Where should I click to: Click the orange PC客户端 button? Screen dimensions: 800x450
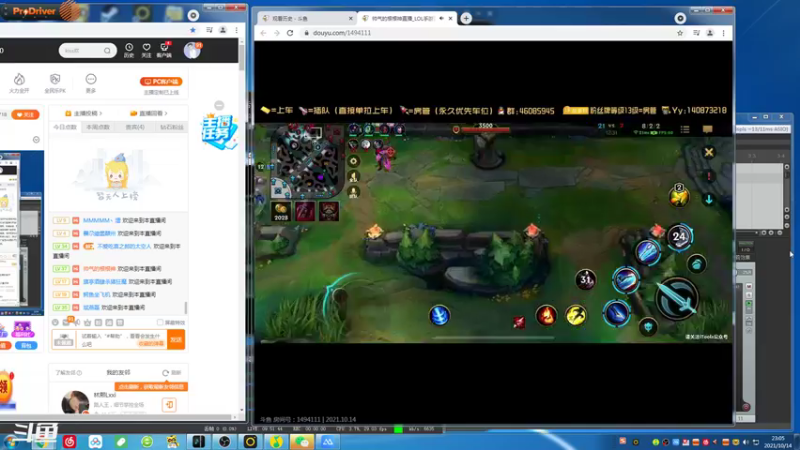point(161,82)
